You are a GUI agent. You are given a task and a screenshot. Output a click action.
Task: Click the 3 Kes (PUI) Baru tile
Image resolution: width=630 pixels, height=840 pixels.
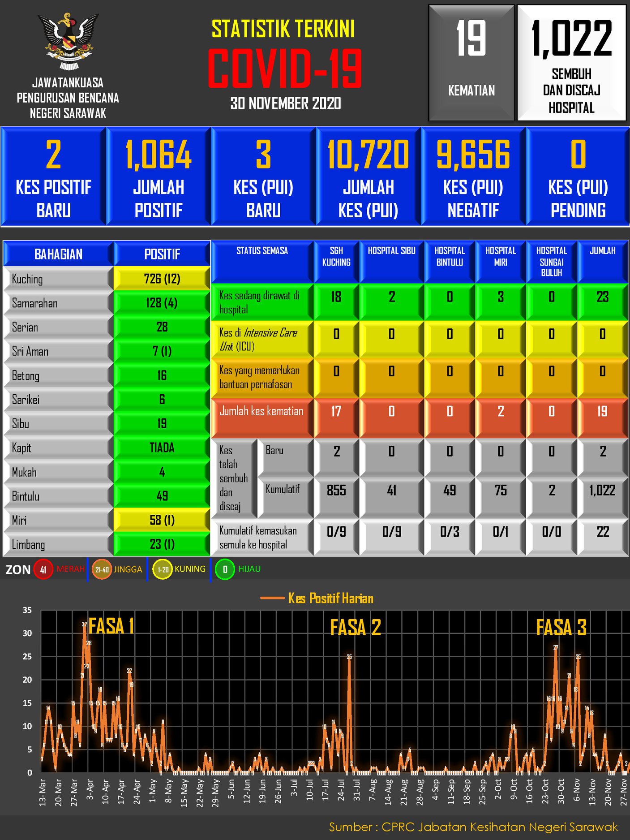pyautogui.click(x=263, y=176)
